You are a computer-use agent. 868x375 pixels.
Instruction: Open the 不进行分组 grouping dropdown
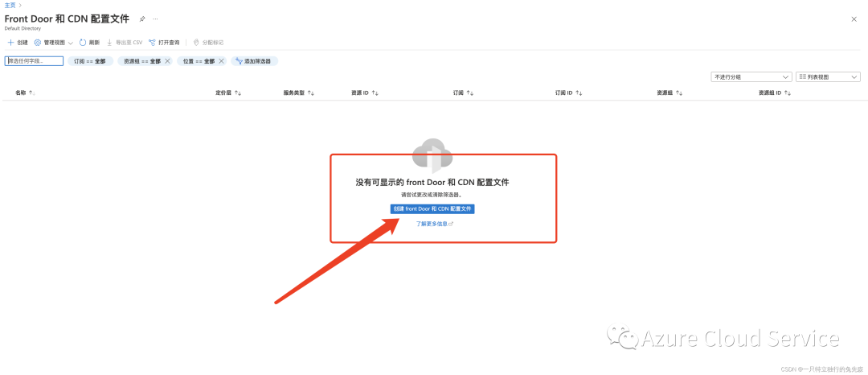(751, 77)
